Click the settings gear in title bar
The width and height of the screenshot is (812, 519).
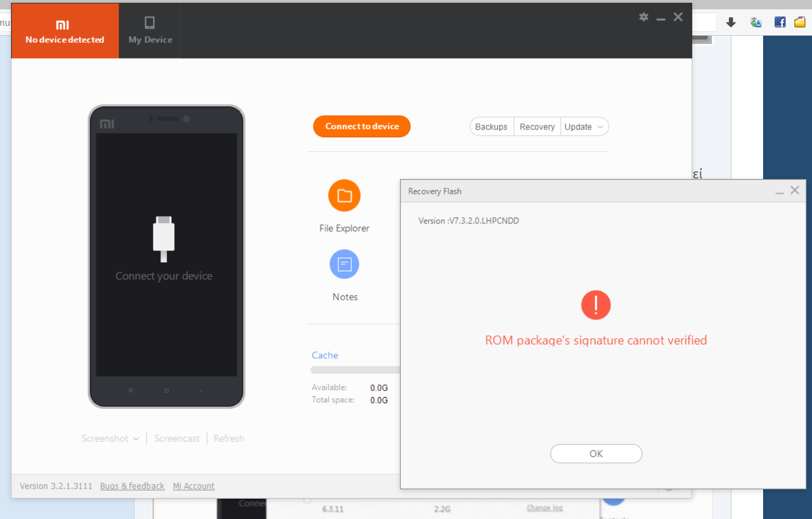(x=644, y=17)
